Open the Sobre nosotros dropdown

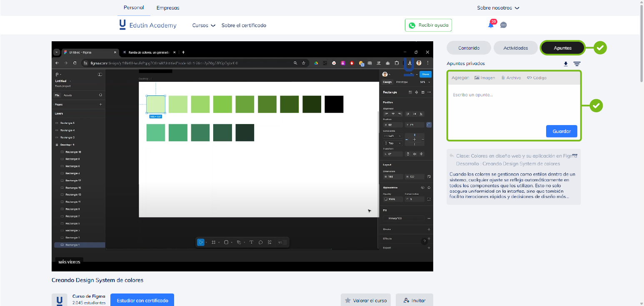pos(498,8)
